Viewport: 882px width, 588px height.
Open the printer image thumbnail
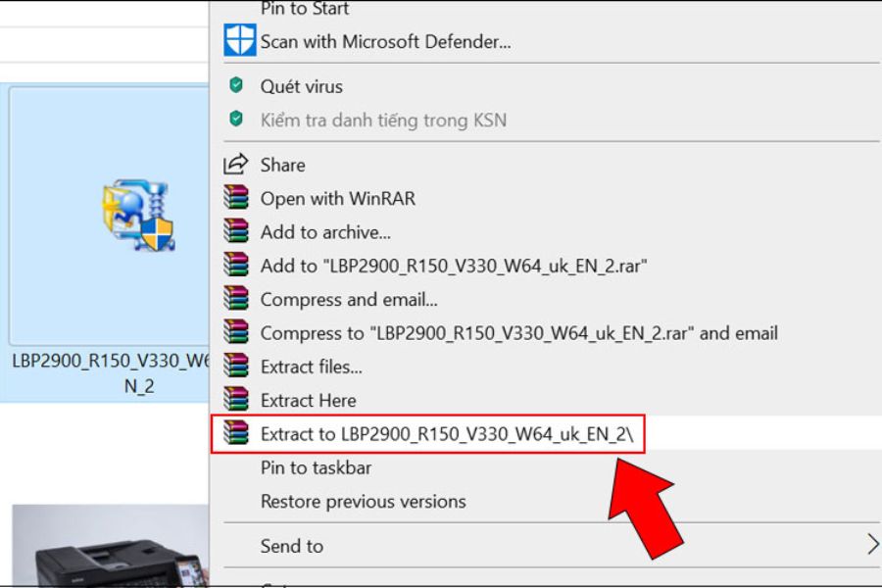click(x=110, y=546)
